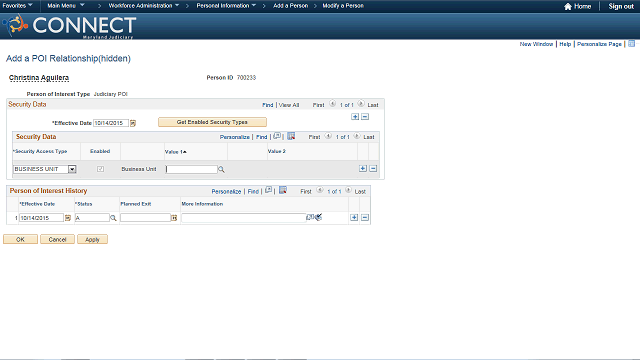Focus the More Information text field
This screenshot has height=360, width=640.
tap(244, 218)
